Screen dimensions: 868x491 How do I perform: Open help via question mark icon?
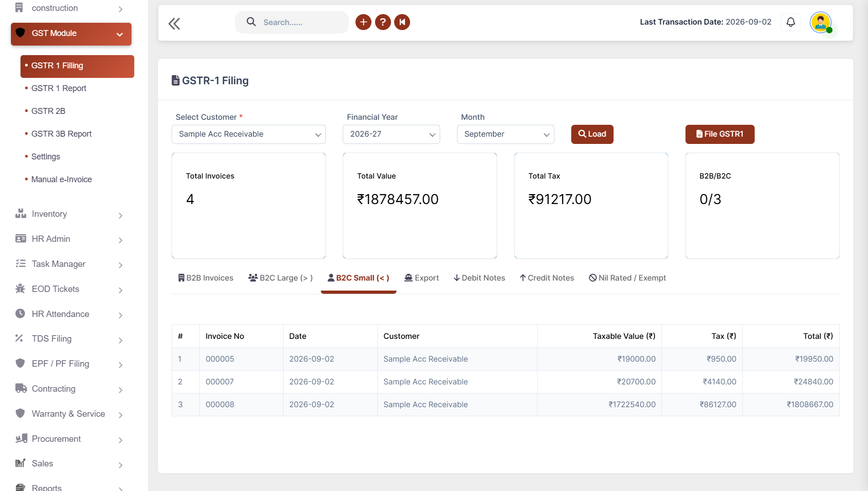(x=383, y=22)
